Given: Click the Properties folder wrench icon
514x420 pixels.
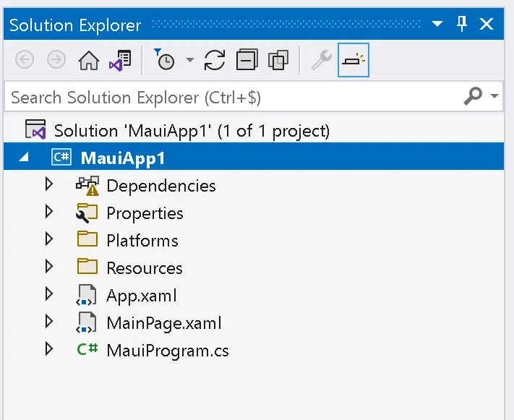Looking at the screenshot, I should pyautogui.click(x=87, y=213).
